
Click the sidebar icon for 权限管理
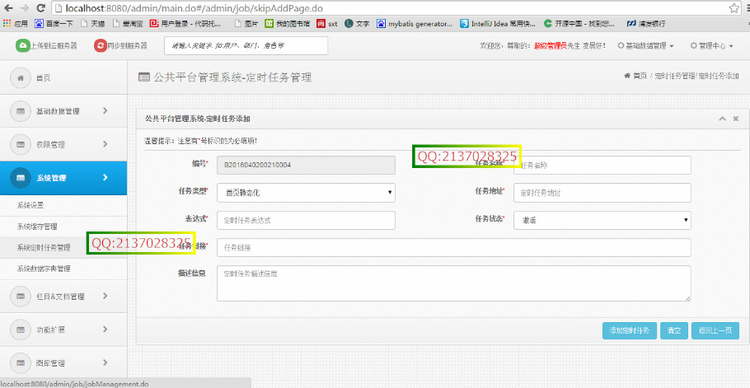click(20, 144)
